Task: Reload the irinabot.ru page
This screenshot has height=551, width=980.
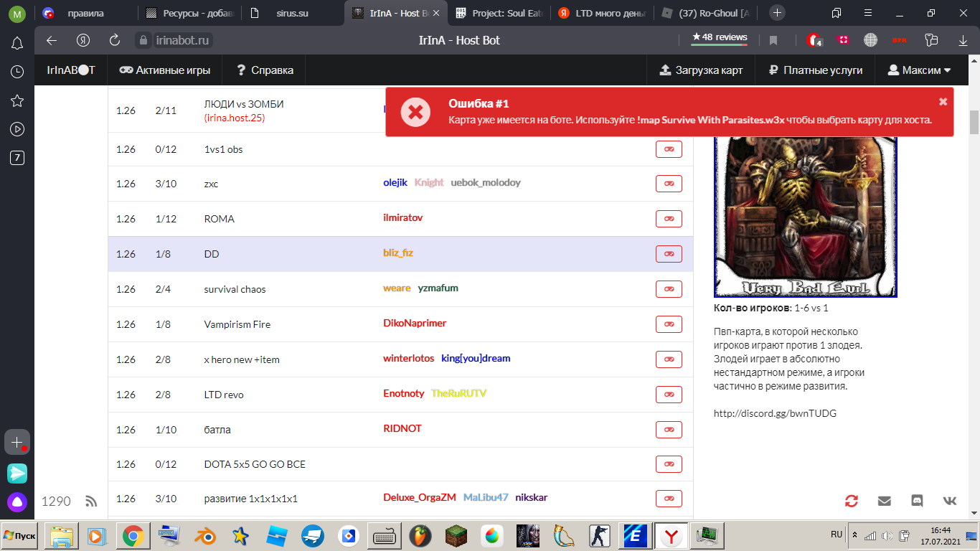Action: click(x=115, y=40)
